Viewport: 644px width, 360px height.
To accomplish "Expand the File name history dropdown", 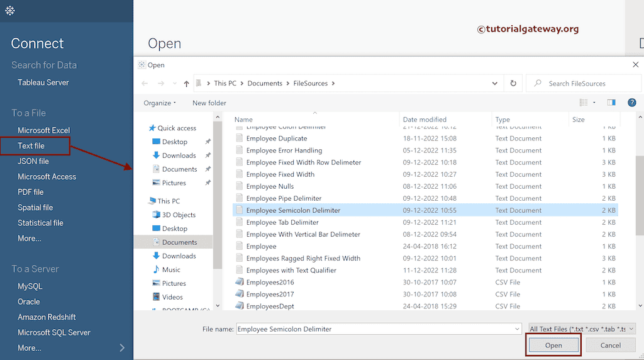I will tap(517, 329).
